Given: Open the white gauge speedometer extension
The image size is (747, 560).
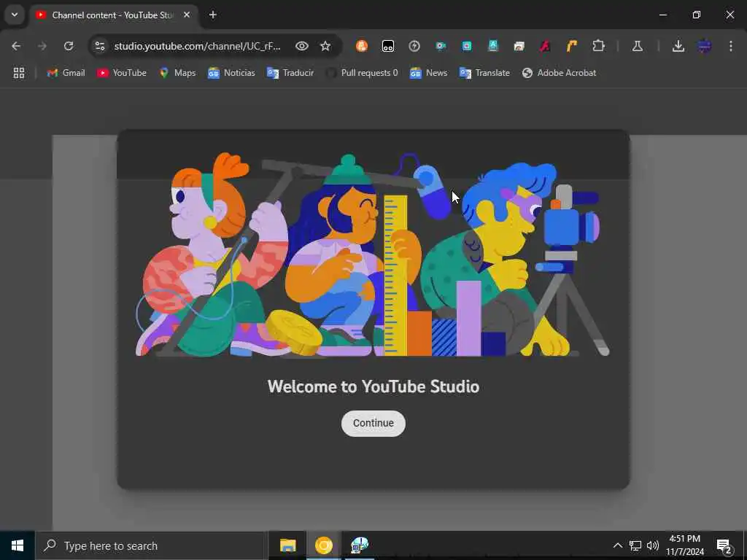Looking at the screenshot, I should [519, 46].
